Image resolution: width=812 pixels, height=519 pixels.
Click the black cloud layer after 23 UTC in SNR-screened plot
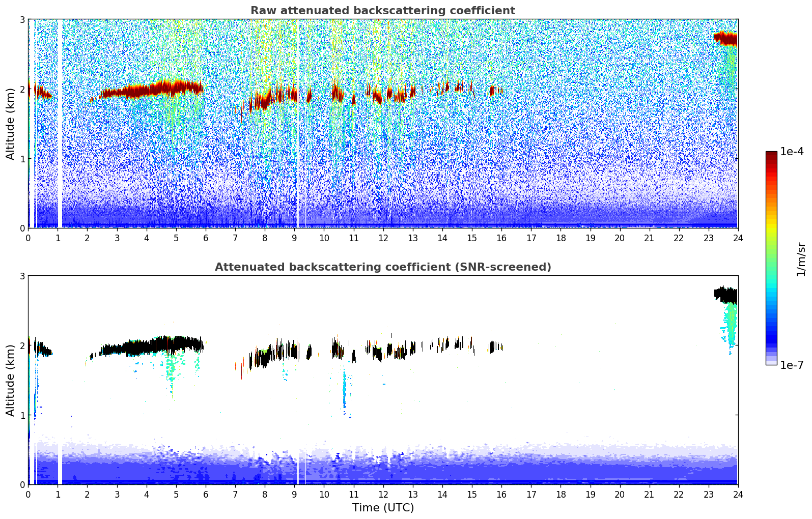(x=726, y=295)
